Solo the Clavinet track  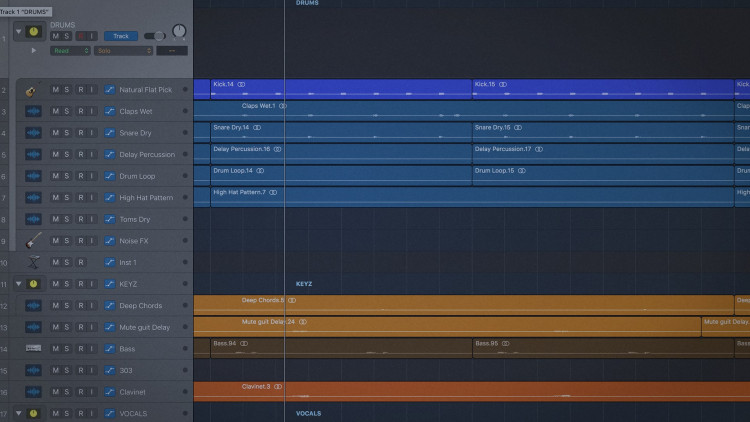[66, 392]
